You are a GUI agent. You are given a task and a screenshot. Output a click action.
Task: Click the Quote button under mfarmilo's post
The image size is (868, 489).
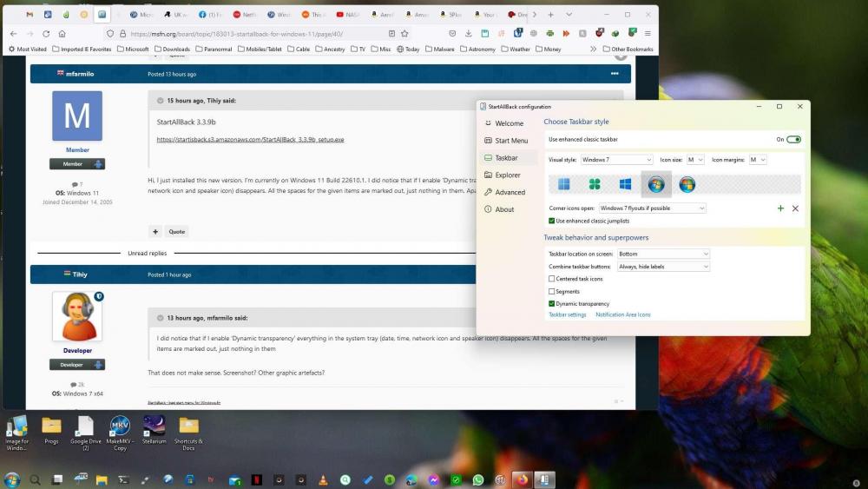tap(177, 232)
